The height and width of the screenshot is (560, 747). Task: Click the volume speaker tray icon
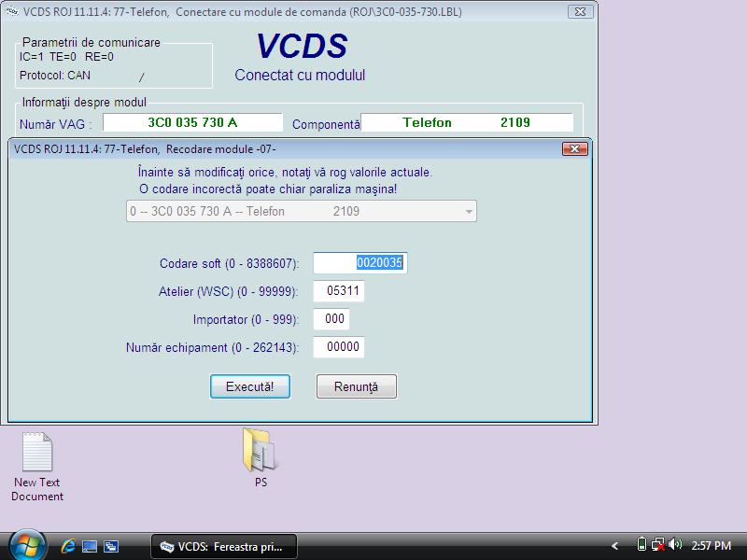coord(675,544)
